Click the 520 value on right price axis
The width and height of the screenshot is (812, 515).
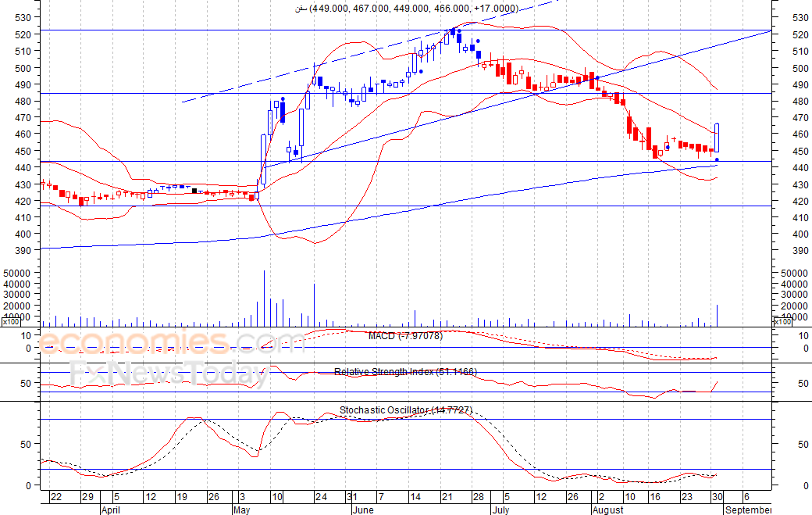click(800, 34)
